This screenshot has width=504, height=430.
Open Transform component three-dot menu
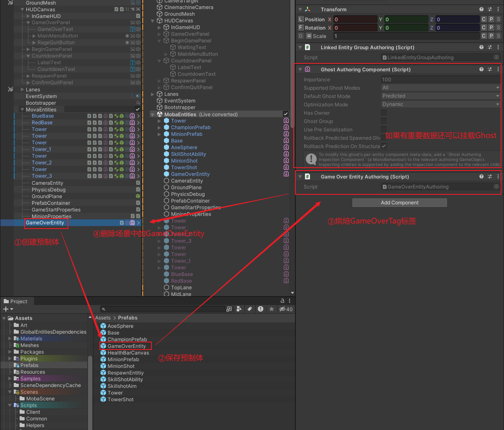(498, 9)
